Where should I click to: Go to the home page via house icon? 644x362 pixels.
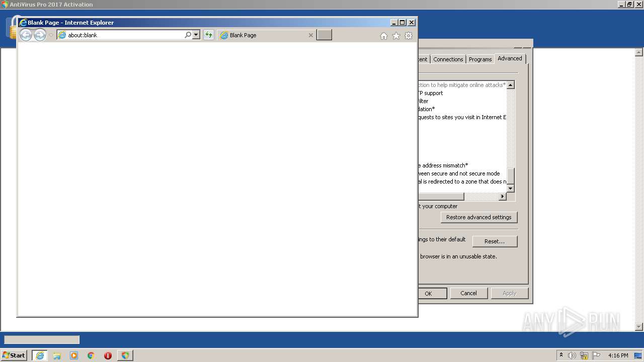point(384,36)
